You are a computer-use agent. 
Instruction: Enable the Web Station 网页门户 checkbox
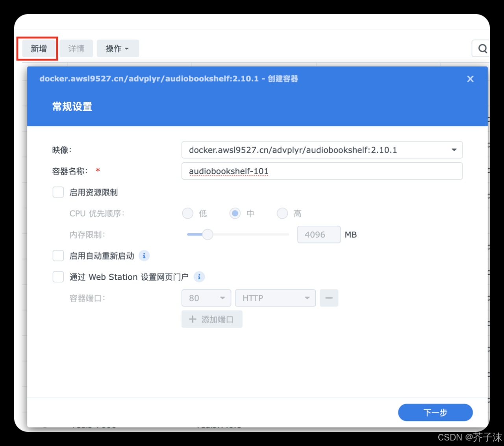coord(58,277)
